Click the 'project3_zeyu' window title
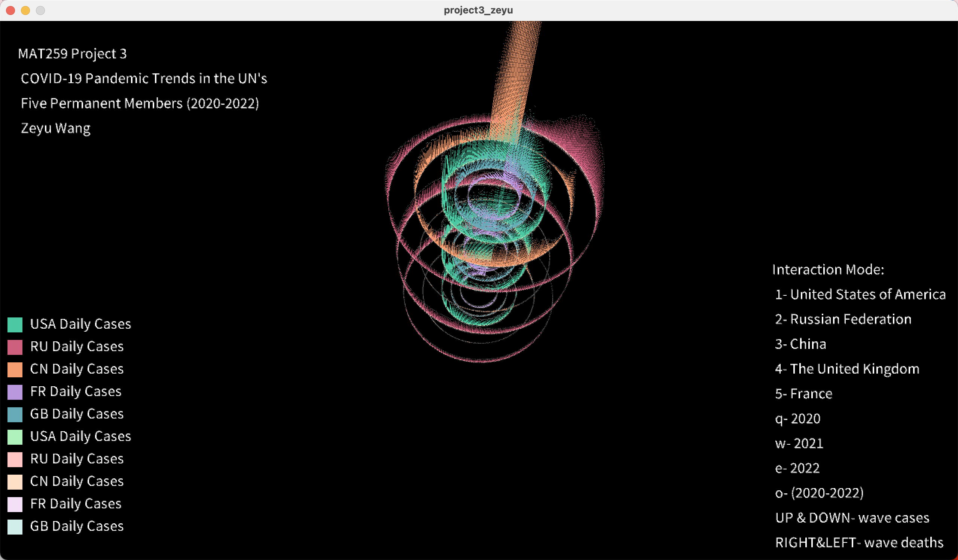Image resolution: width=958 pixels, height=560 pixels. pos(478,10)
